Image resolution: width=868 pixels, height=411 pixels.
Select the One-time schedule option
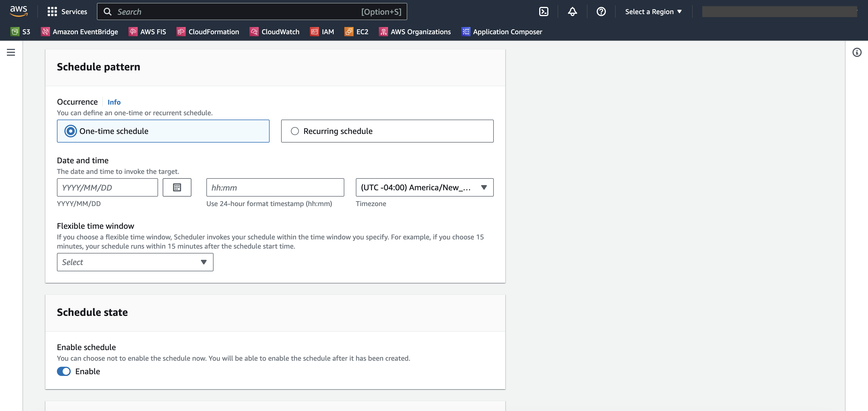point(70,131)
